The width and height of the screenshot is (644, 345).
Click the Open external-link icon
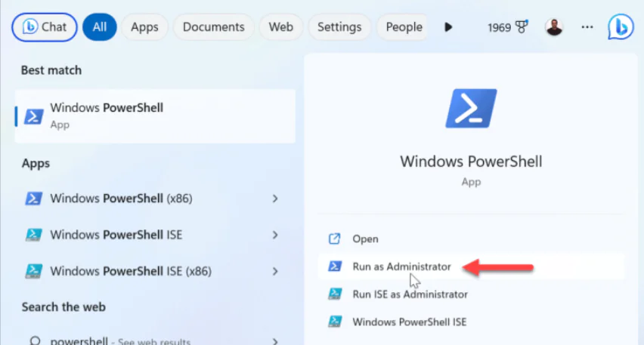(x=334, y=239)
